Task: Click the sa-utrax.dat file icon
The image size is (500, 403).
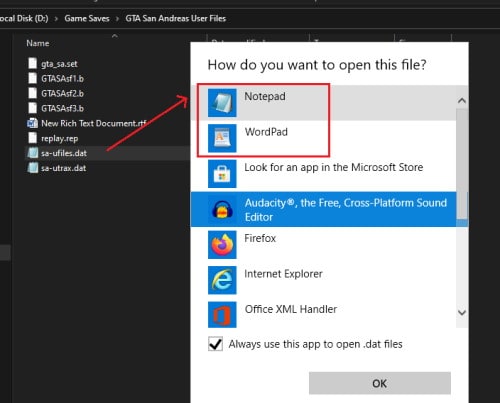Action: point(32,167)
